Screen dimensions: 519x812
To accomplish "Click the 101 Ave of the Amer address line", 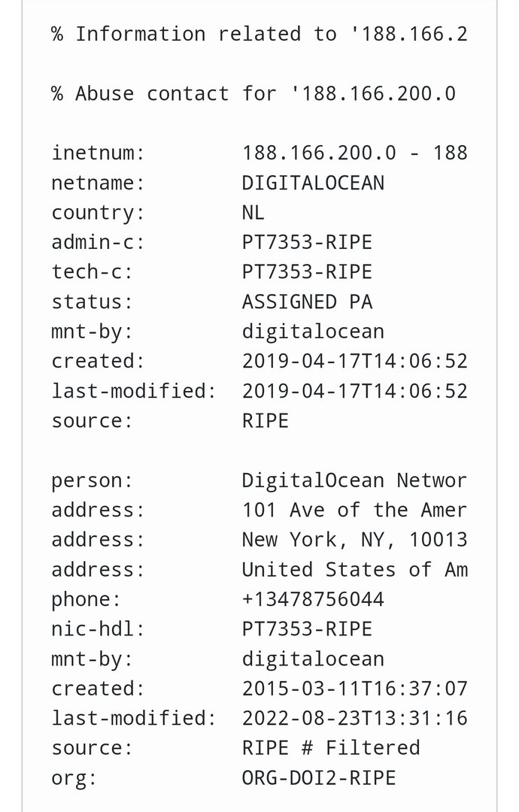I will pyautogui.click(x=354, y=510).
